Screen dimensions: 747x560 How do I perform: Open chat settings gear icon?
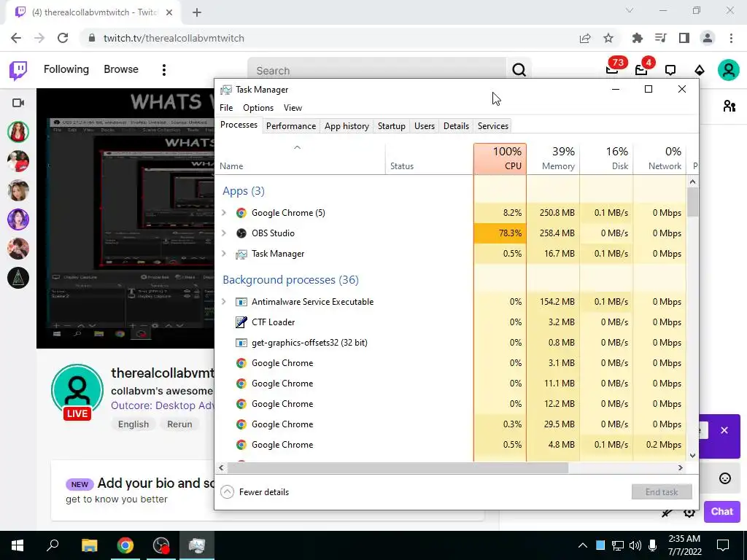[689, 513]
